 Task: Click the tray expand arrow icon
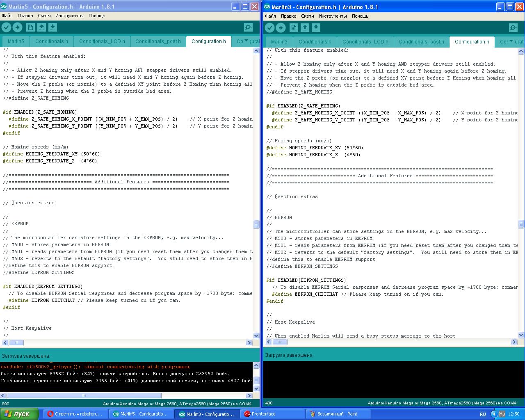click(494, 414)
